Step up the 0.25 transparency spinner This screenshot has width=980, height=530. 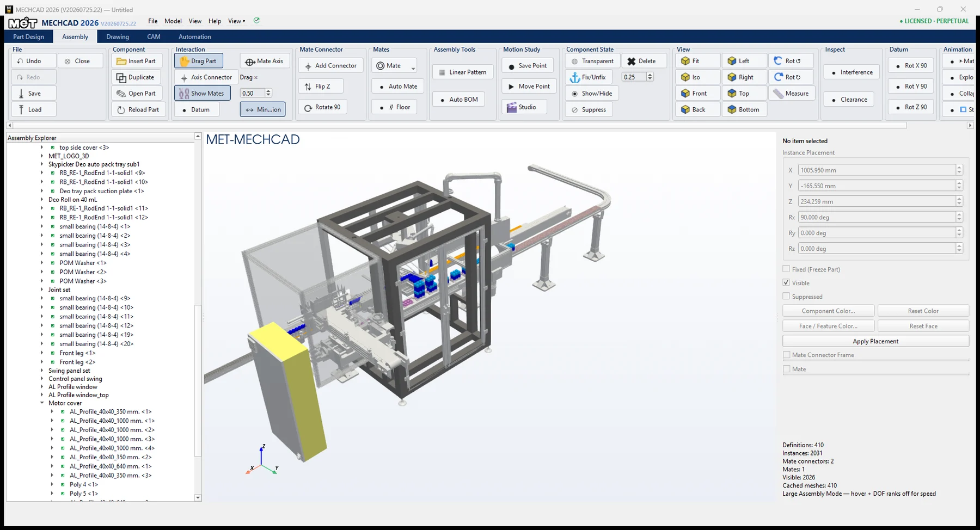[x=650, y=75]
